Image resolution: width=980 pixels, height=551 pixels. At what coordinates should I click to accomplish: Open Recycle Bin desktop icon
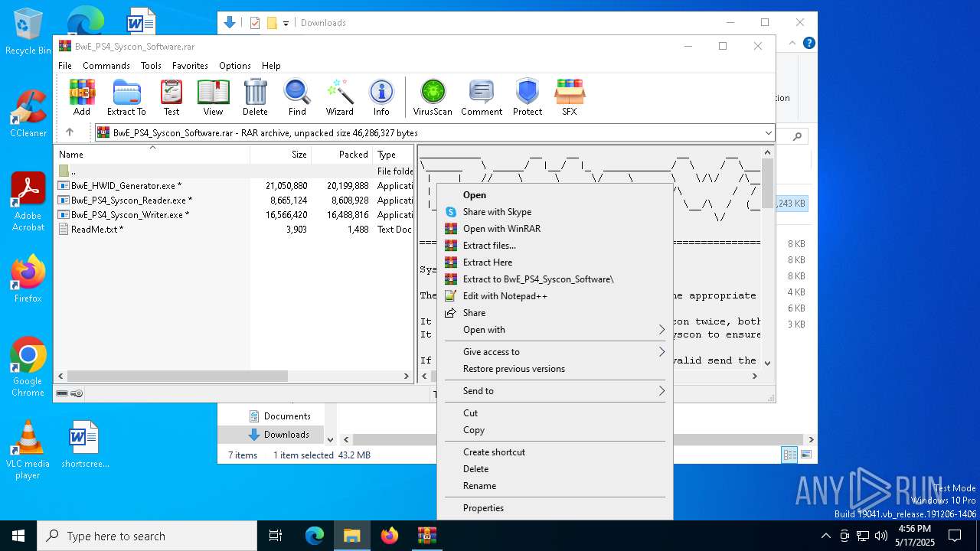coord(28,32)
